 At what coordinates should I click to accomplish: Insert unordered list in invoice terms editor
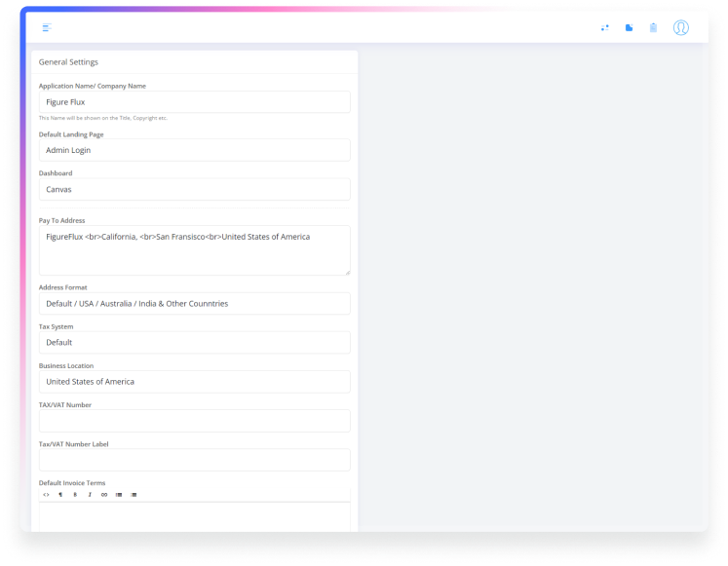119,495
